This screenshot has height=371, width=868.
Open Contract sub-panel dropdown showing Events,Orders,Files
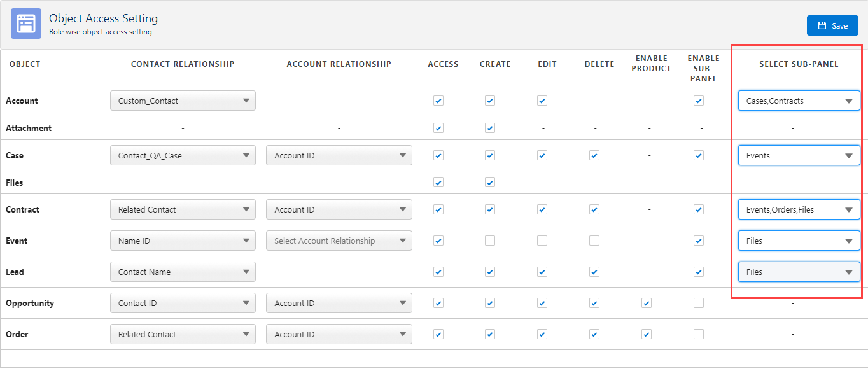tap(799, 209)
